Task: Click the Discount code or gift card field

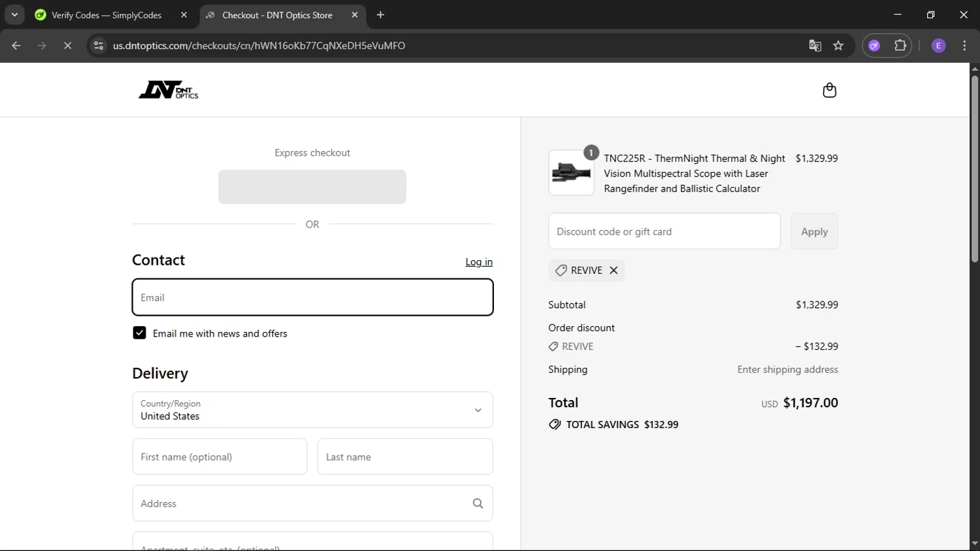Action: click(664, 231)
